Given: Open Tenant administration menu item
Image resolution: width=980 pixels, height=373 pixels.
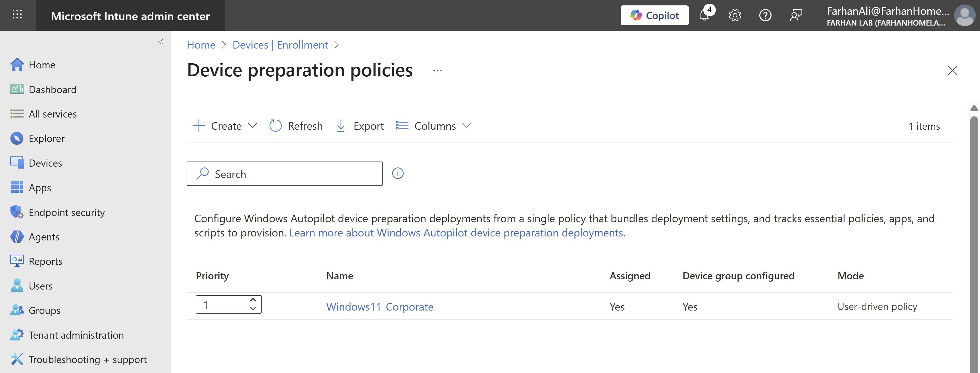Looking at the screenshot, I should [x=76, y=335].
